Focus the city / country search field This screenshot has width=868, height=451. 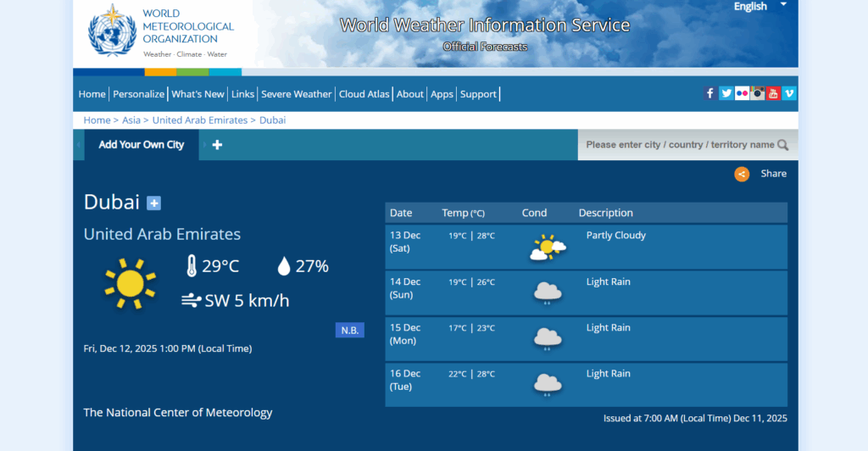coord(680,145)
